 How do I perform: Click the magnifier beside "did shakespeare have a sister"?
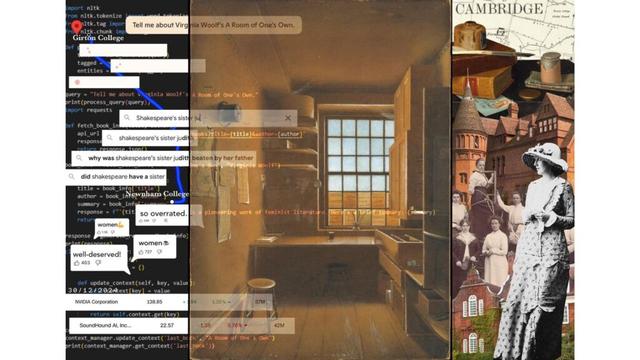pos(71,177)
